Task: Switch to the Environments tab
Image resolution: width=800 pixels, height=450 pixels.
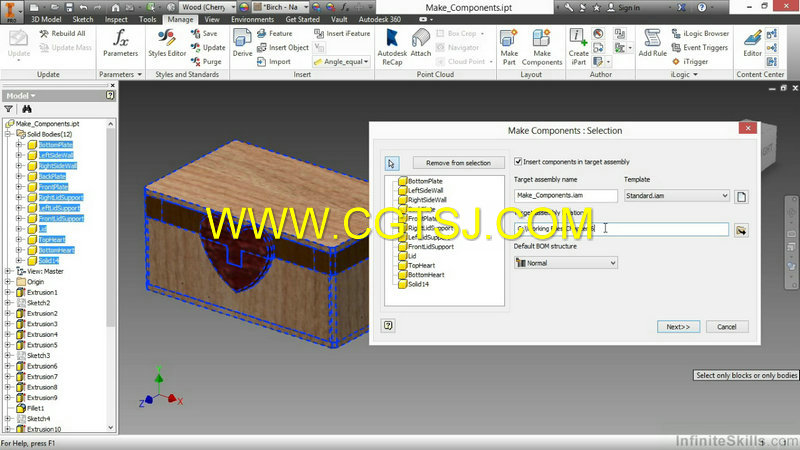Action: pos(252,19)
